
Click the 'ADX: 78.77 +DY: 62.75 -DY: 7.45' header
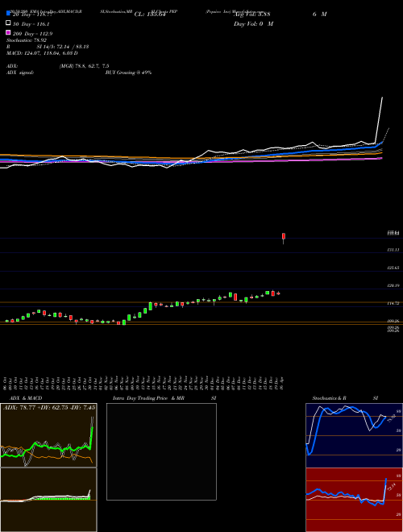[x=49, y=407]
